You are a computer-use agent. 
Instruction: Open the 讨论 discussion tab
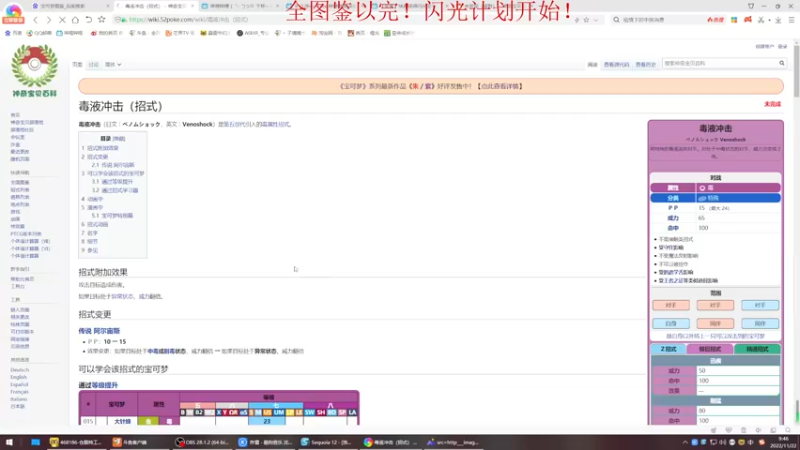(93, 65)
